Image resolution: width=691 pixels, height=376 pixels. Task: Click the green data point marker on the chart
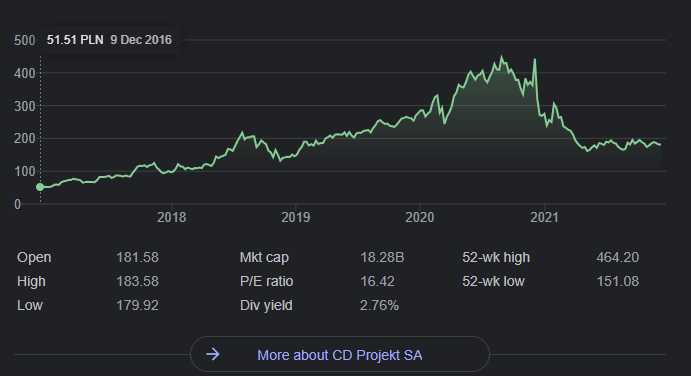[40, 187]
